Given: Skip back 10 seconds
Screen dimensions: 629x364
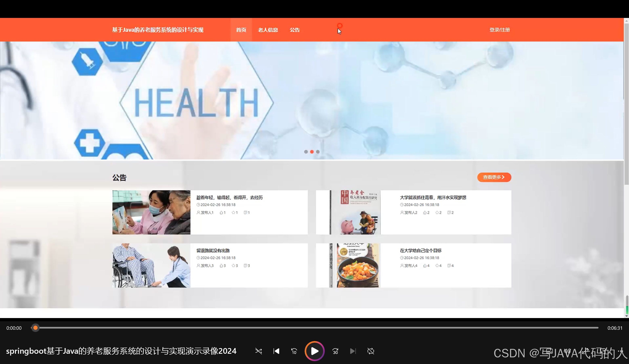Looking at the screenshot, I should click(x=294, y=351).
